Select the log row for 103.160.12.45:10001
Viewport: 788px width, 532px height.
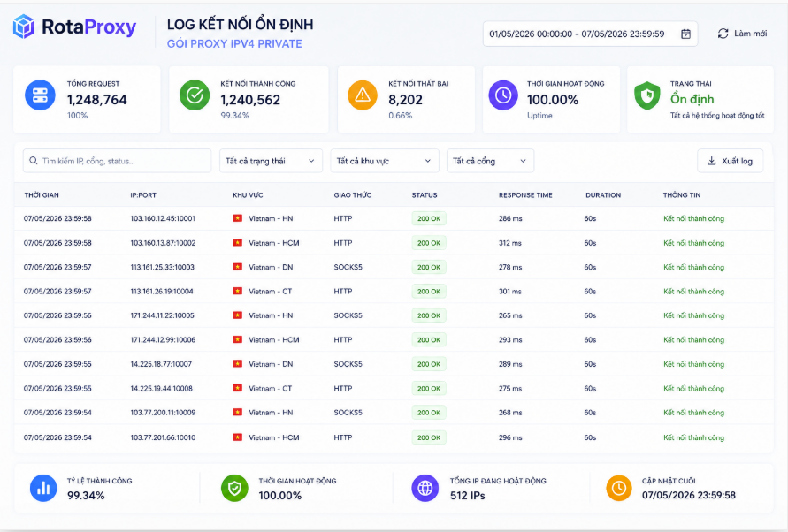point(394,218)
